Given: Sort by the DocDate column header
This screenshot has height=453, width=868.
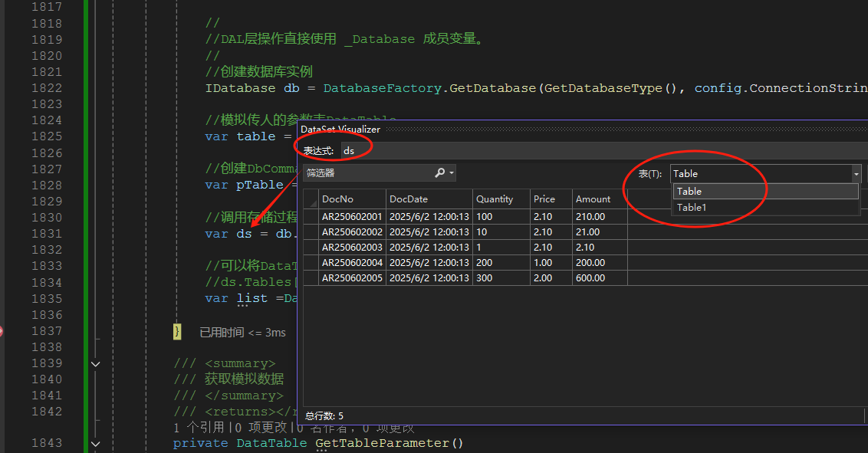Looking at the screenshot, I should click(429, 199).
